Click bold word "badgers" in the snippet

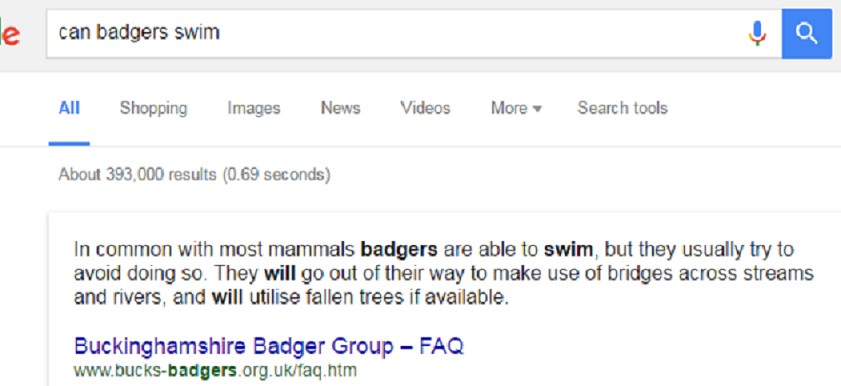(x=399, y=250)
